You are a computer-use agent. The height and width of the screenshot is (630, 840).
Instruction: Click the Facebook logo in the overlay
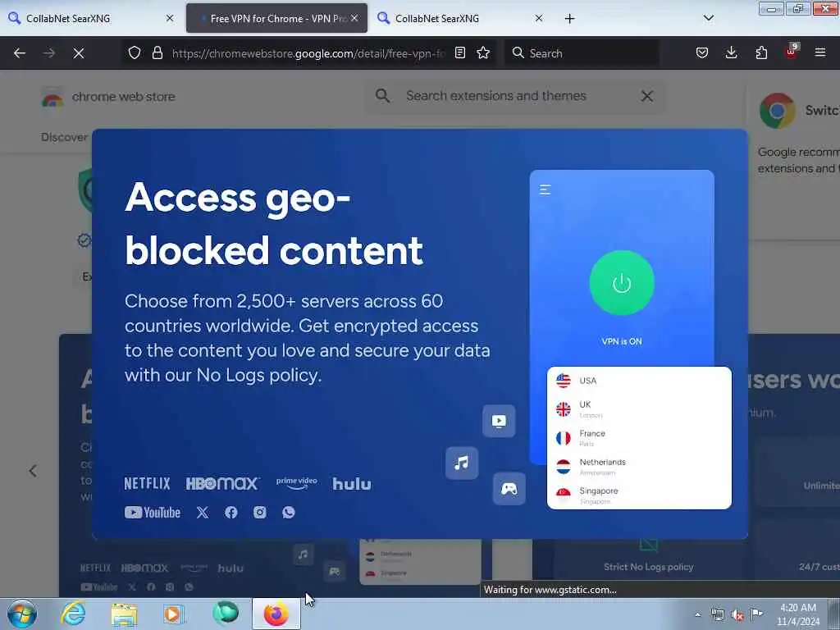(x=231, y=513)
